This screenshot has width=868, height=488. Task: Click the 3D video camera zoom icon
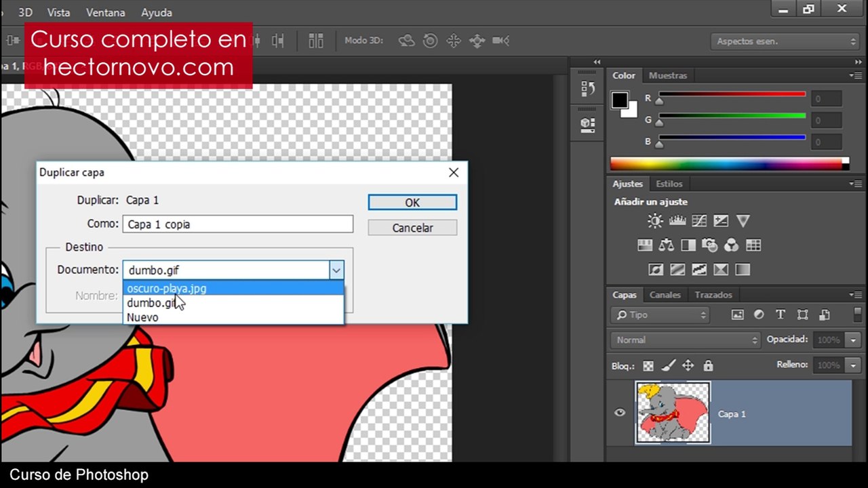pos(501,41)
